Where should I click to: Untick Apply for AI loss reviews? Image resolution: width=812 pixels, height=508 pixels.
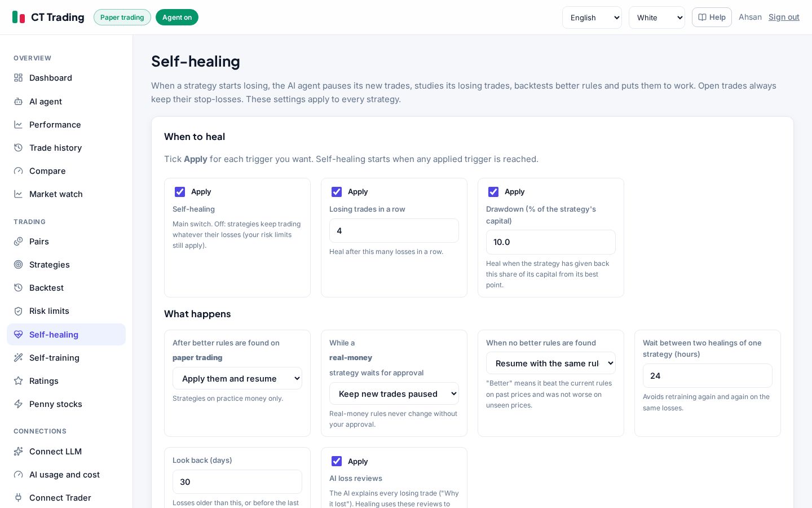pyautogui.click(x=337, y=461)
